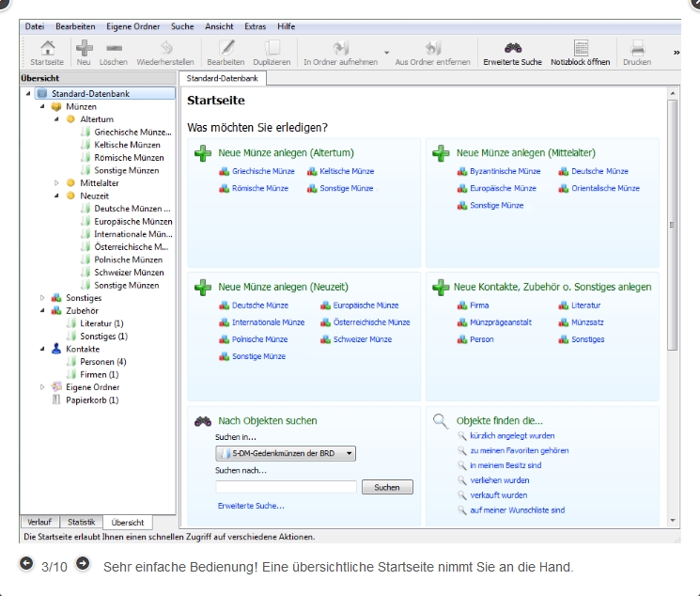Expand the Eigene Ordner tree node
The height and width of the screenshot is (596, 700).
coord(42,386)
